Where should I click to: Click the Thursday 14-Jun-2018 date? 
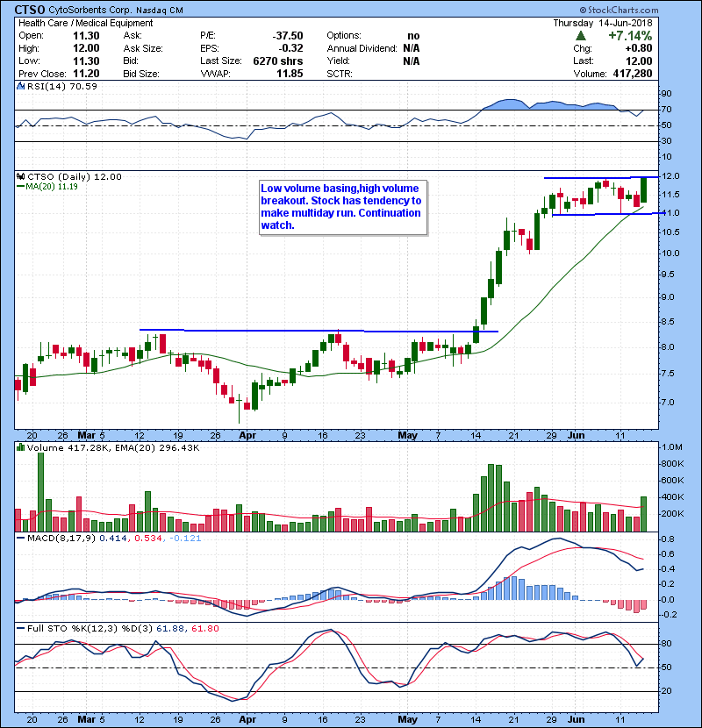[603, 23]
